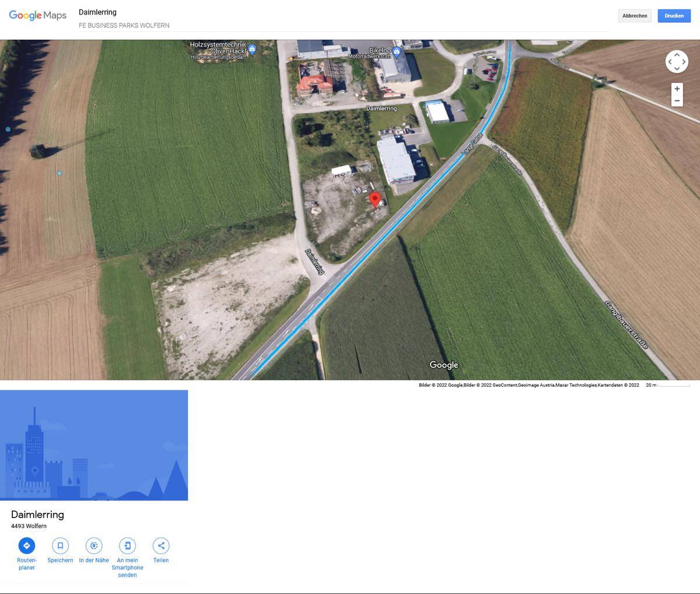Send location via An mein Smartphone senden

[127, 546]
